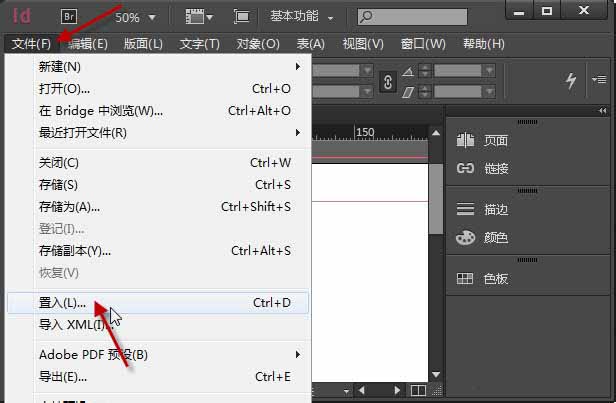Open the 色板 panel
Screen dimensions: 616x403
click(x=483, y=279)
